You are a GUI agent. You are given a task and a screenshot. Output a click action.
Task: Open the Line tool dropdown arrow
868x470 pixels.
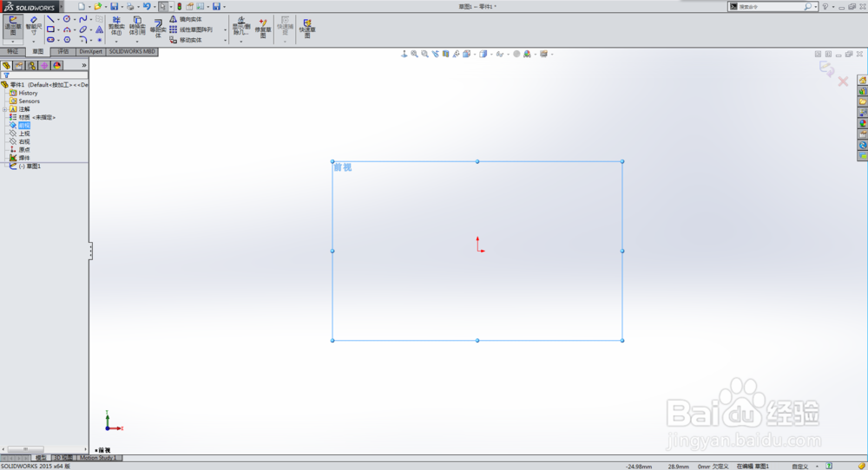click(x=58, y=19)
